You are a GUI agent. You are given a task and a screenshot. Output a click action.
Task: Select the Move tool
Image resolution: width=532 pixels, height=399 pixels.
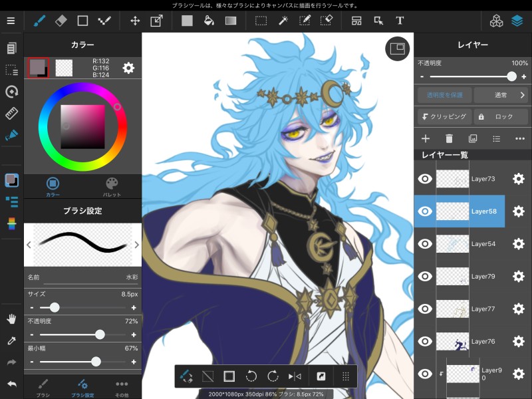[x=135, y=21]
